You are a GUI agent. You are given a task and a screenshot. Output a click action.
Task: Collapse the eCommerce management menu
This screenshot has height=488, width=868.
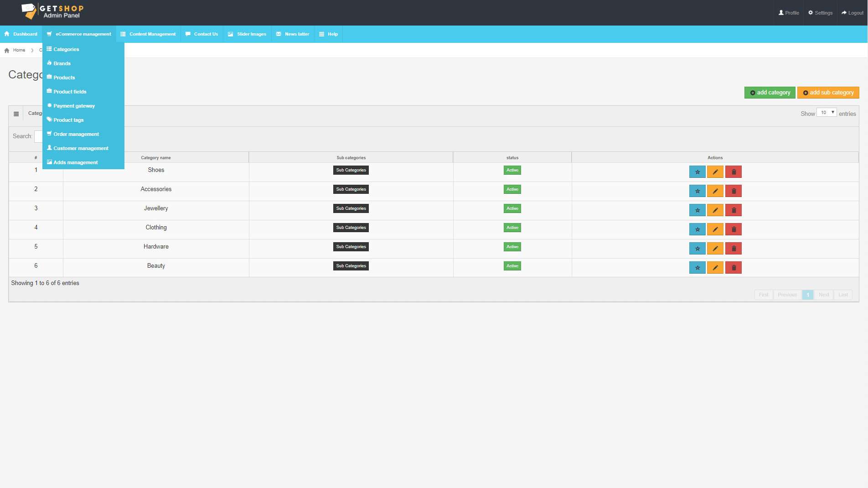click(x=79, y=34)
